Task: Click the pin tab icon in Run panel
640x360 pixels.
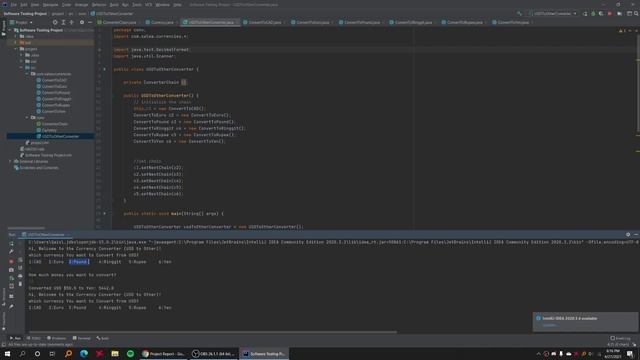Action: tap(11, 307)
